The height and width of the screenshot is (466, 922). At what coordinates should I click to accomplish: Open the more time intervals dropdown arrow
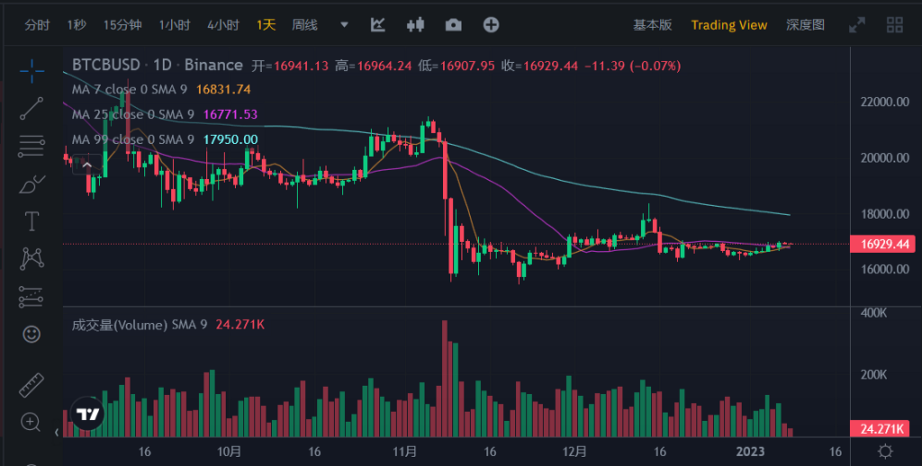(x=345, y=24)
